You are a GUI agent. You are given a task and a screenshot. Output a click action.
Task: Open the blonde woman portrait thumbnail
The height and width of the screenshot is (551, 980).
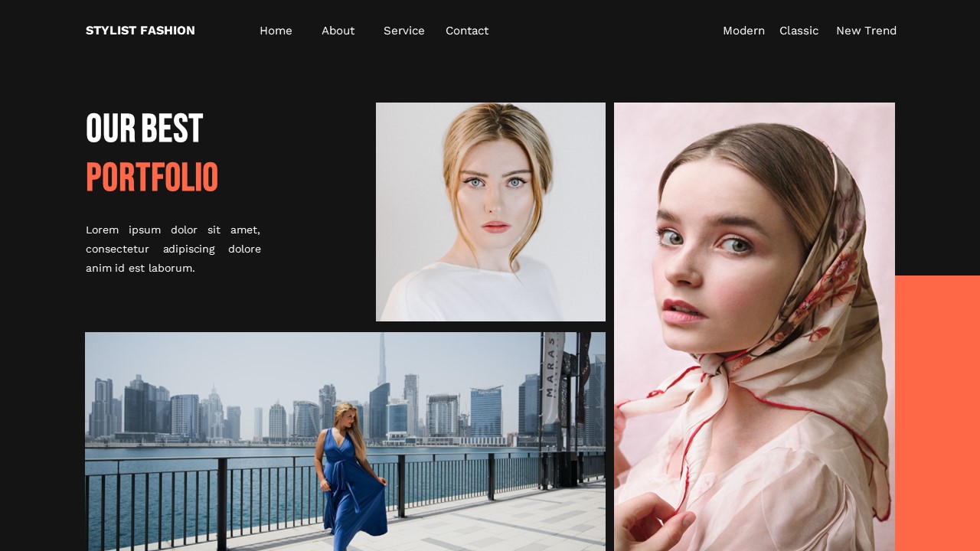[491, 212]
